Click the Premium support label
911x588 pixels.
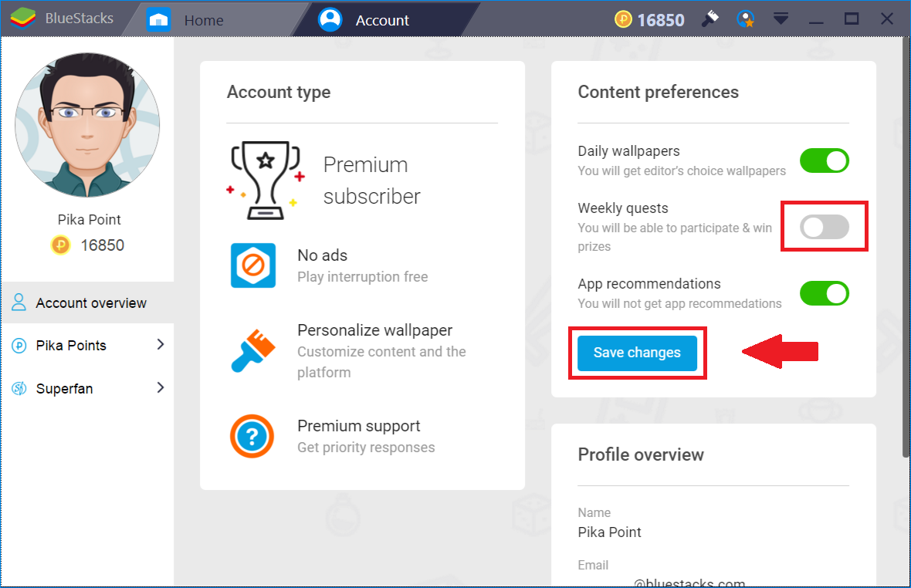[358, 426]
